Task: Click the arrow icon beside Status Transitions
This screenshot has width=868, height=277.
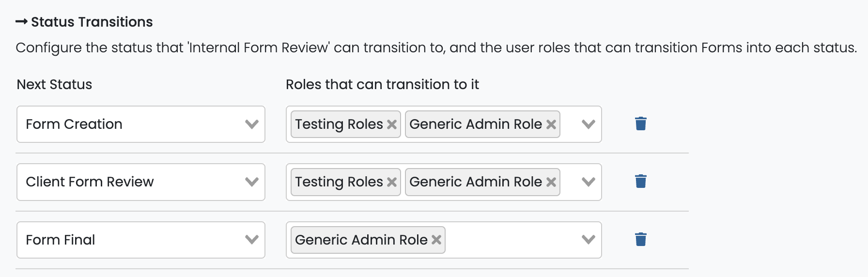Action: 21,22
